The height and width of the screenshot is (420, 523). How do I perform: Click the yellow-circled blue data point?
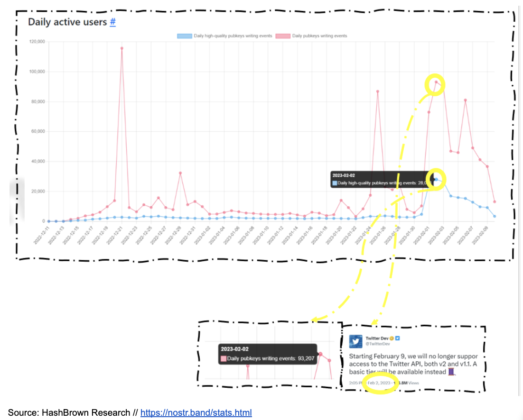(x=436, y=179)
